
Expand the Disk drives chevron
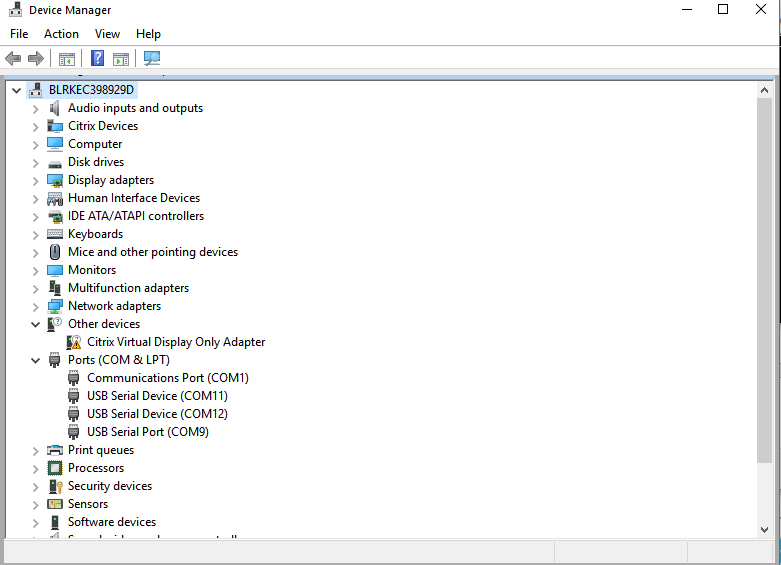(x=35, y=162)
